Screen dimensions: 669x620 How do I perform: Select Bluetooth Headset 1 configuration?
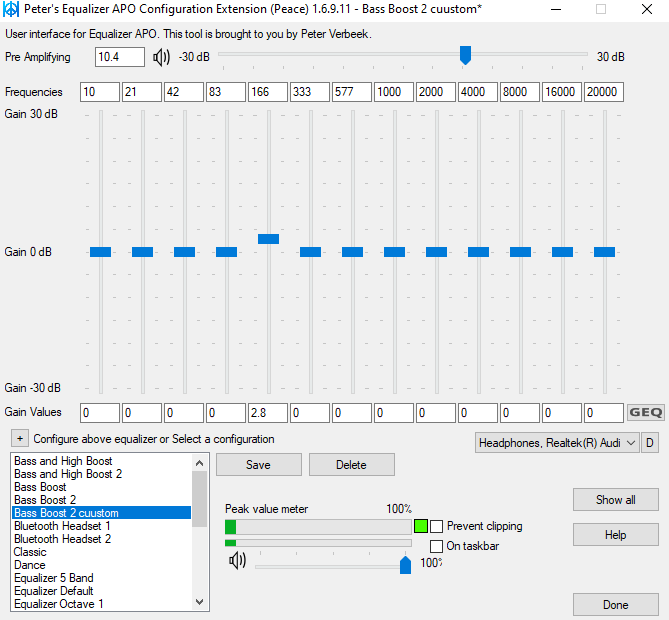pos(102,526)
